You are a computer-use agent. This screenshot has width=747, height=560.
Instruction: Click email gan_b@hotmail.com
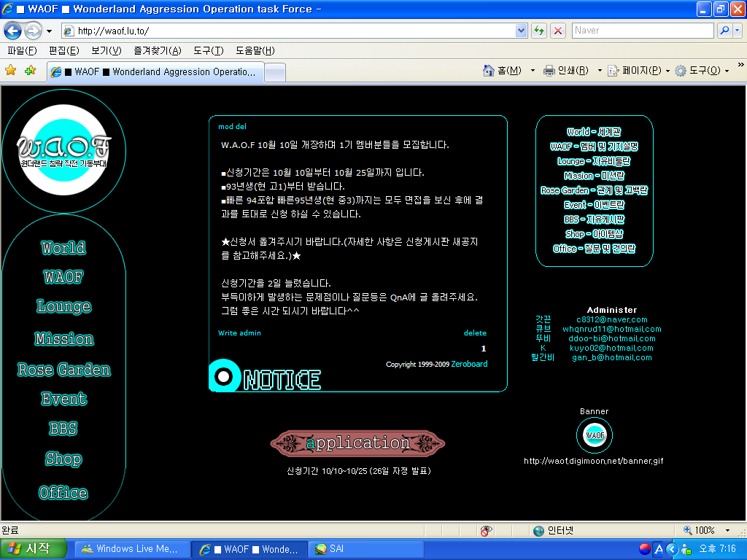612,357
